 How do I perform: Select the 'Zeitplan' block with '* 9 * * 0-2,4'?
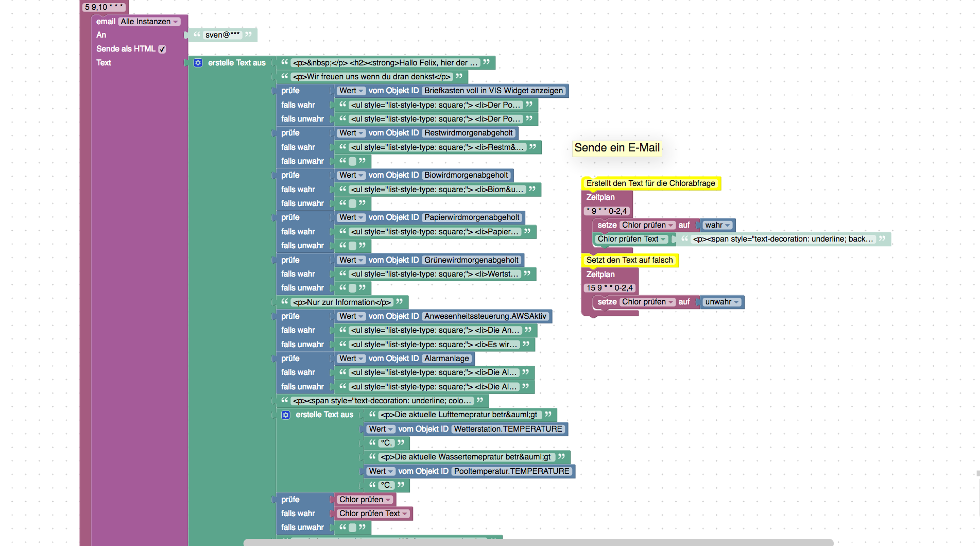click(600, 197)
